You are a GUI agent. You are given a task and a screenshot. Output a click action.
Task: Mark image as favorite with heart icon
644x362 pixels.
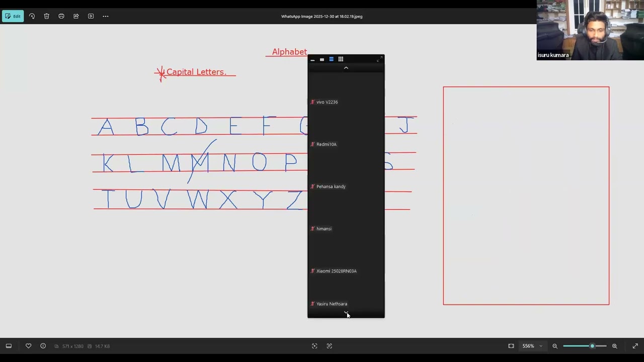[28, 346]
